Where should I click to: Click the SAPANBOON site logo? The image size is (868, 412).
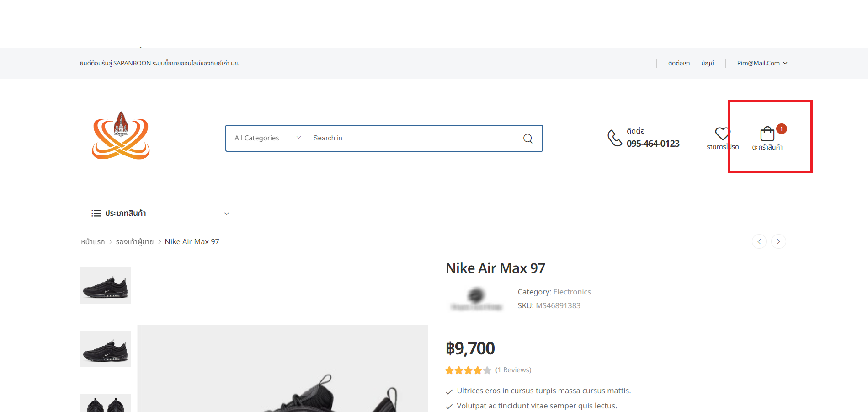121,136
